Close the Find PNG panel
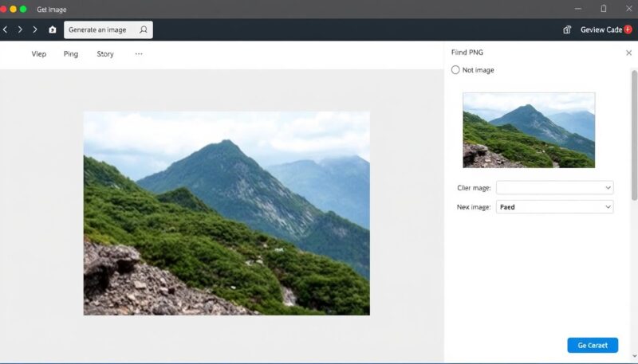This screenshot has height=364, width=638. [x=628, y=53]
